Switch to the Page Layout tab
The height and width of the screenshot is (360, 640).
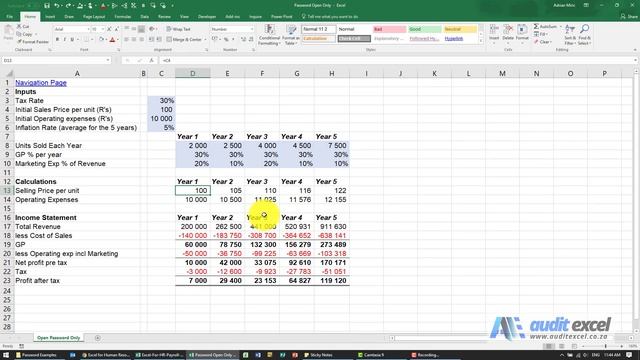pos(94,17)
